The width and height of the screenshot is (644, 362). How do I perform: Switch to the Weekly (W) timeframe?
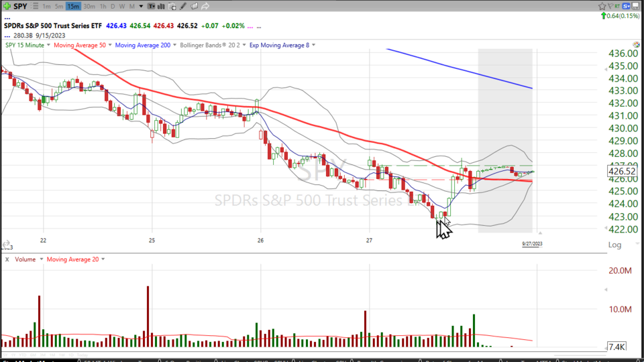coord(122,6)
